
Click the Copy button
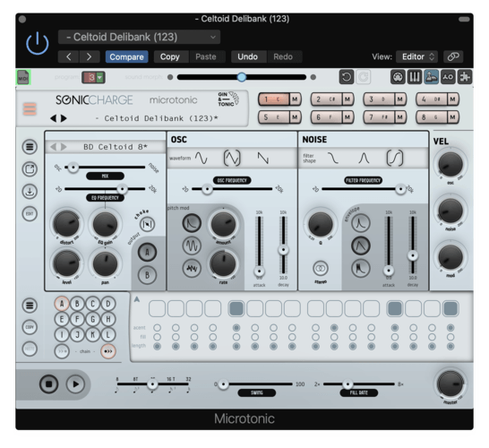pyautogui.click(x=170, y=56)
